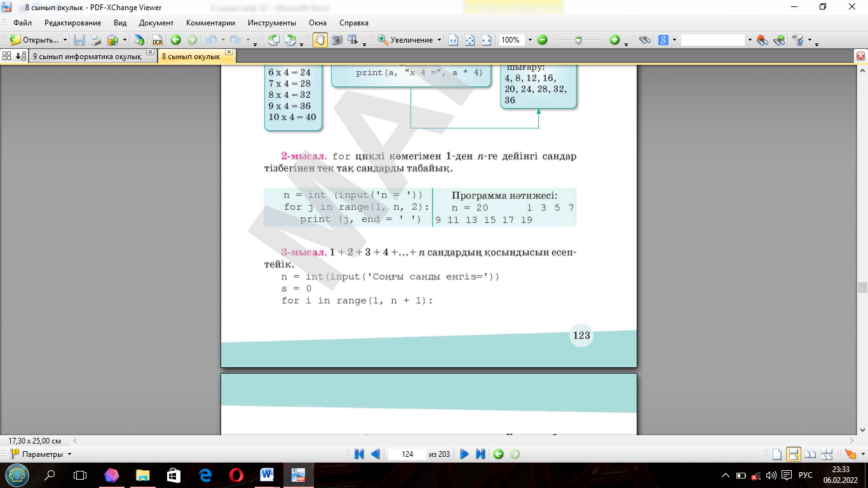
Task: Open the document tabs list
Action: (21, 56)
